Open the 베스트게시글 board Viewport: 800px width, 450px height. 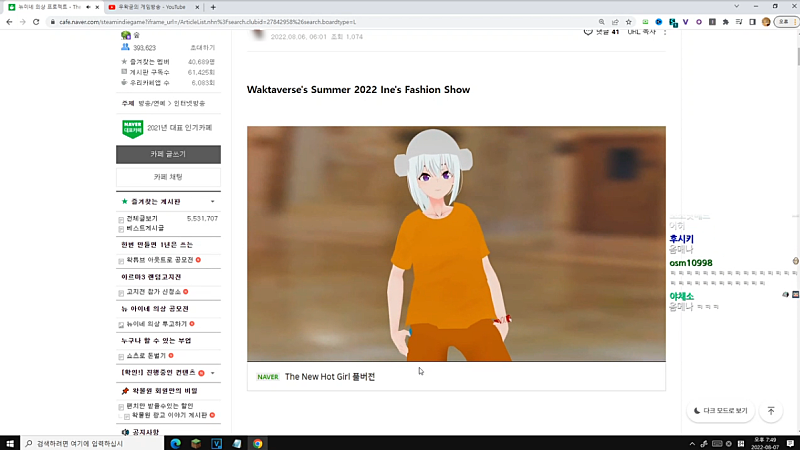coord(148,228)
